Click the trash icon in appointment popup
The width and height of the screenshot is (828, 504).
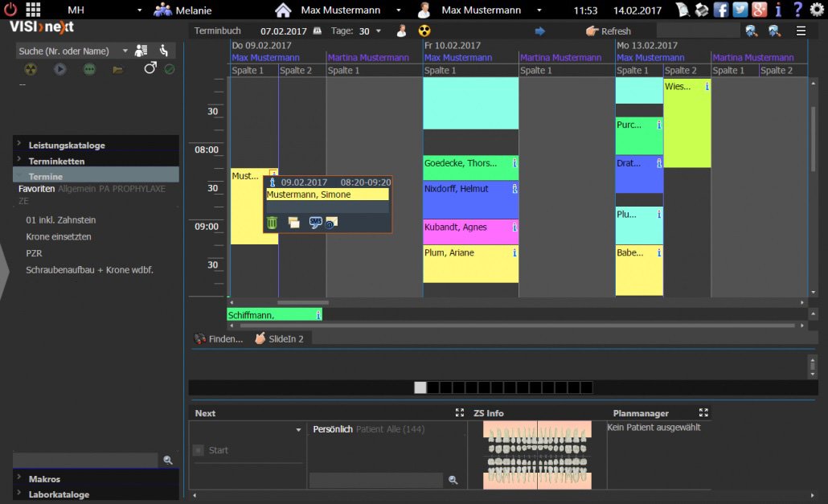point(272,223)
